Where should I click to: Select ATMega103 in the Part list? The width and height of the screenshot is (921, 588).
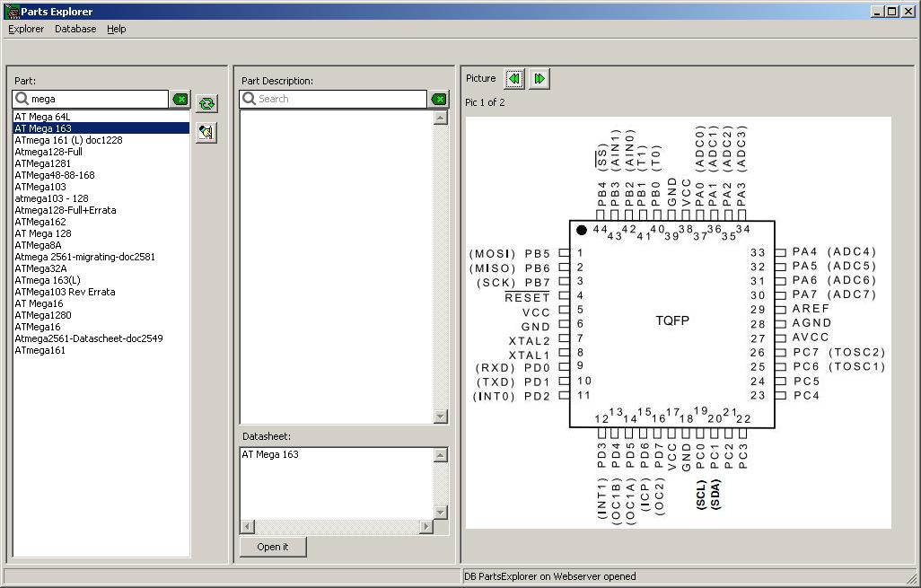point(101,187)
